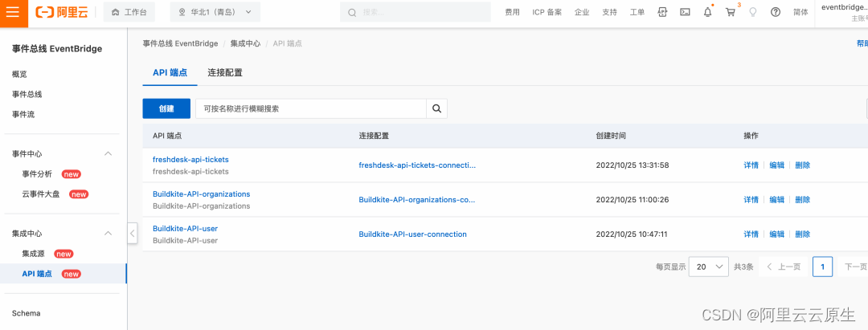Click the lightbulb tips icon
Image resolution: width=868 pixels, height=330 pixels.
753,12
